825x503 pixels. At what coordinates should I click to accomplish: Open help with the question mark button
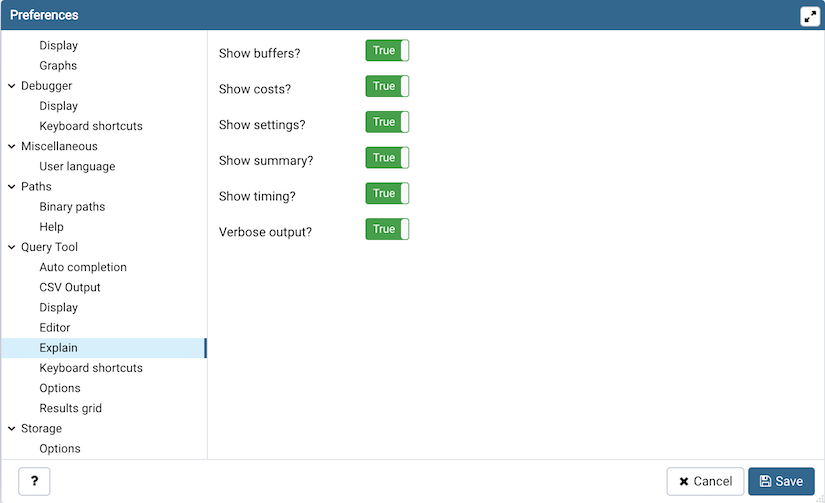coord(34,481)
